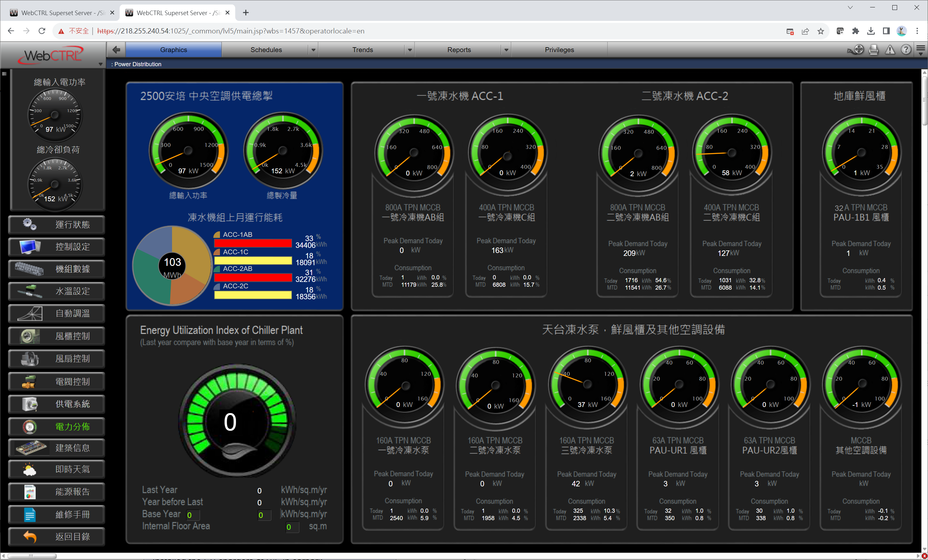Click the 建築信息 building icon
Viewport: 928px width, 560px height.
click(31, 448)
